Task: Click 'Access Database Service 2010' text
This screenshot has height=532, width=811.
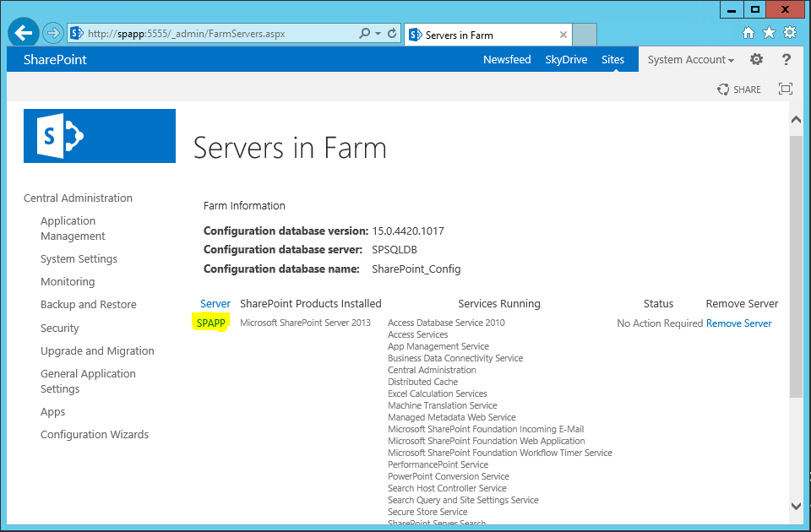Action: tap(446, 323)
